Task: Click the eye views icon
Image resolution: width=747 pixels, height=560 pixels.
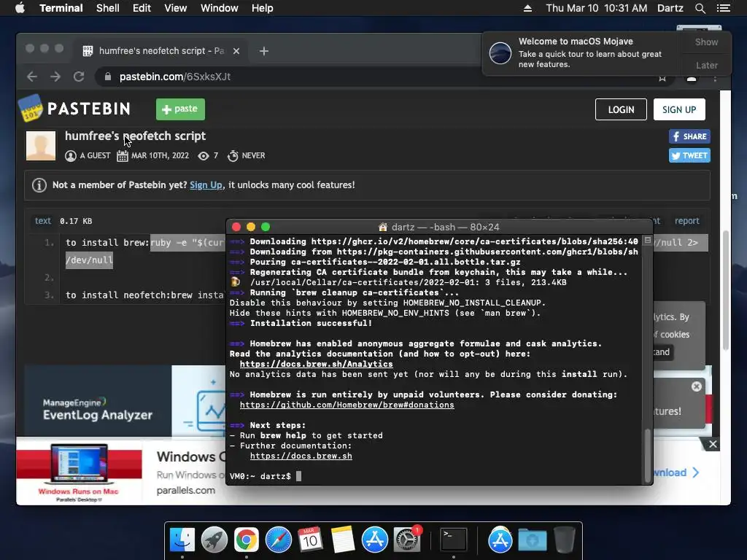Action: 204,156
